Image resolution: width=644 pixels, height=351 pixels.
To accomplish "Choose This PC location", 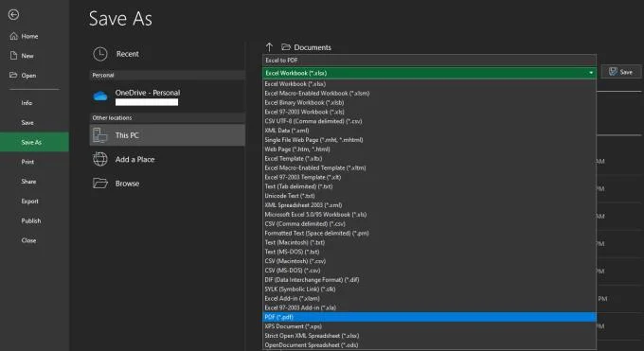I will click(x=168, y=135).
